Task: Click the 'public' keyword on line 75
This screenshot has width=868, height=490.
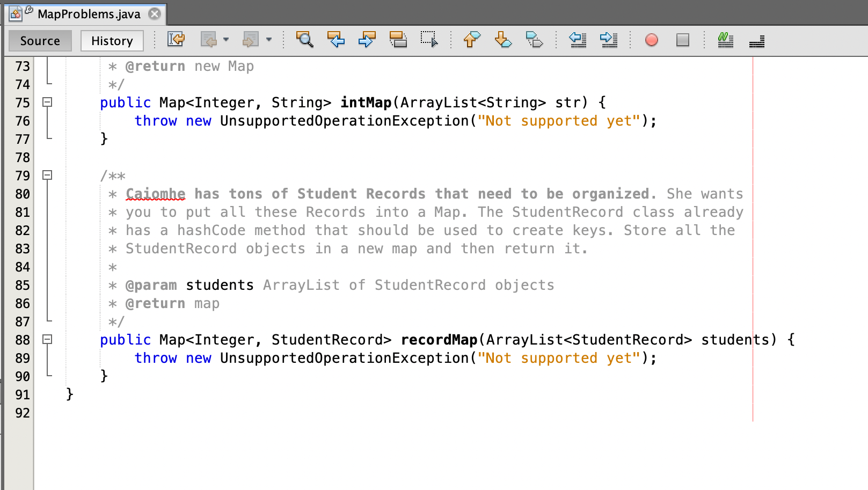Action: [126, 103]
